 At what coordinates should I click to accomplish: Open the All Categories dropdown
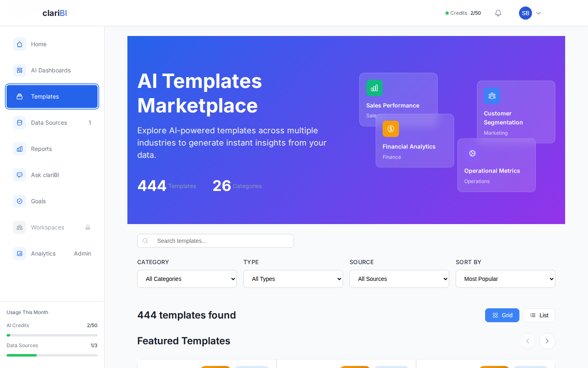coord(187,279)
